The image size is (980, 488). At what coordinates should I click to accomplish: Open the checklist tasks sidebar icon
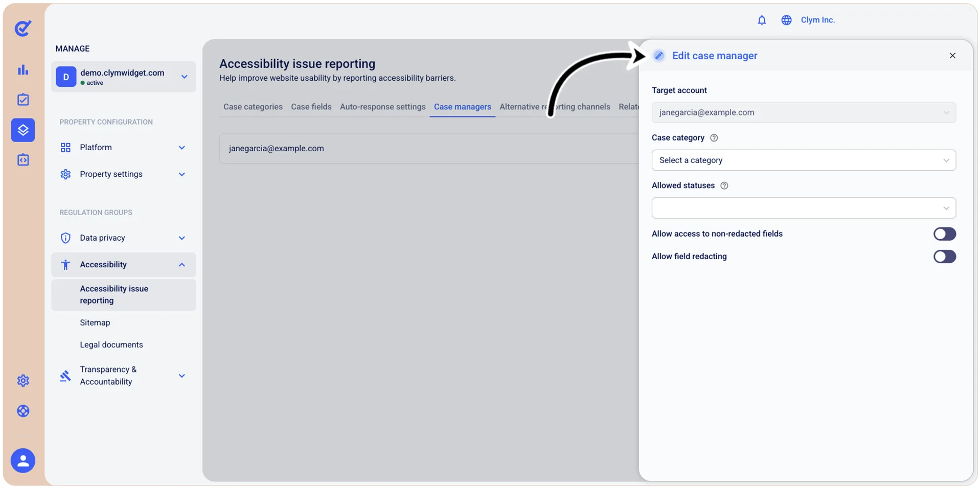click(x=23, y=100)
